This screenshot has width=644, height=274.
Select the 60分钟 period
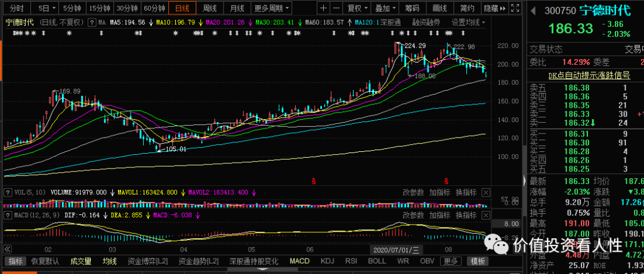(x=154, y=8)
